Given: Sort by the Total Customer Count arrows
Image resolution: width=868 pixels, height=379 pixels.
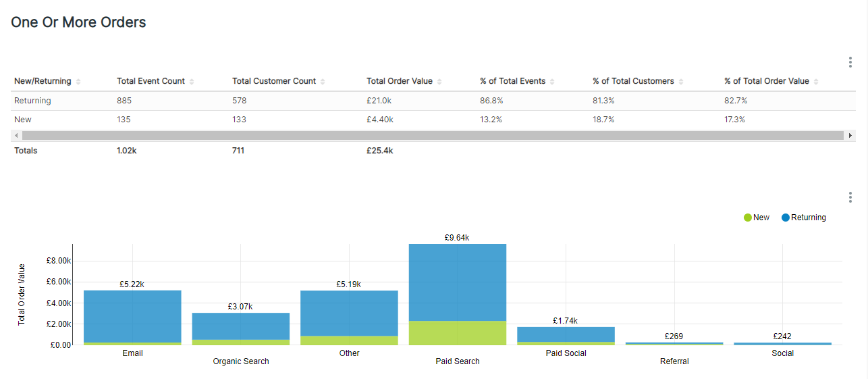Looking at the screenshot, I should coord(323,82).
